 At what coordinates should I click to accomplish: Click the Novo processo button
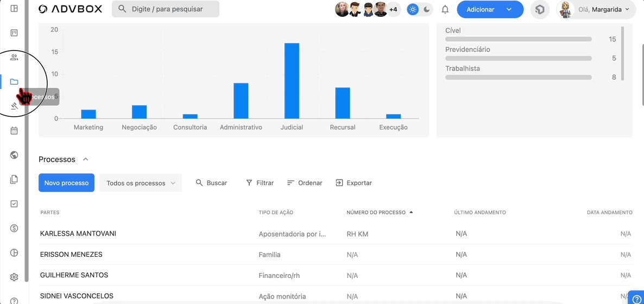pos(66,183)
